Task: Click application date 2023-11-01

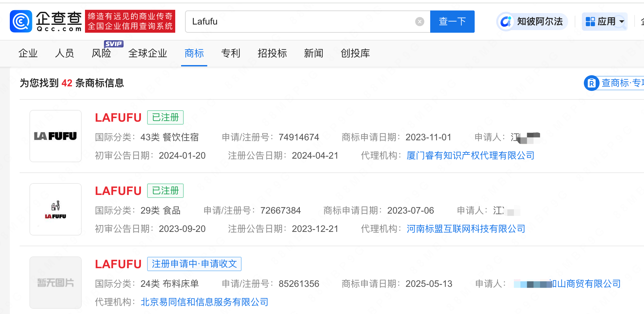Action: 428,137
